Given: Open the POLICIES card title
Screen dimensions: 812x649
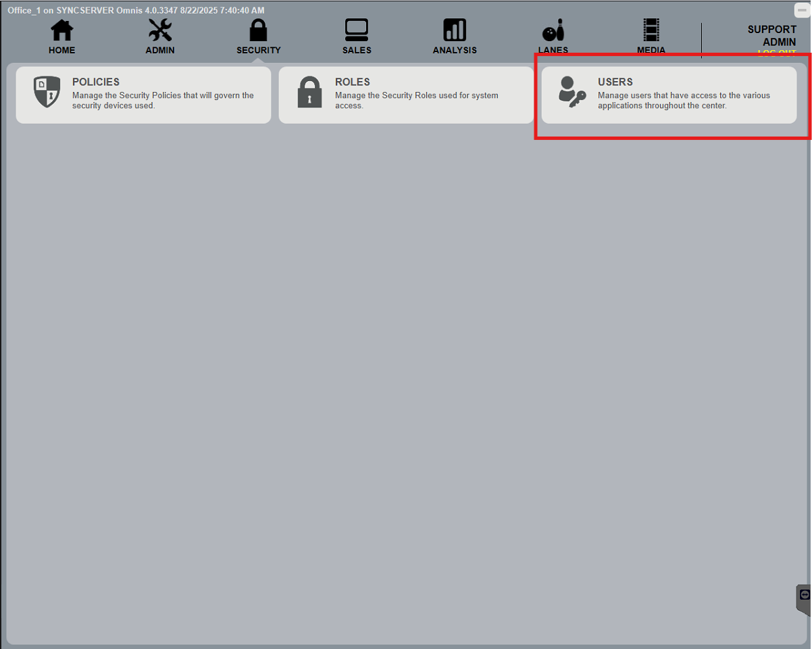Looking at the screenshot, I should point(96,82).
